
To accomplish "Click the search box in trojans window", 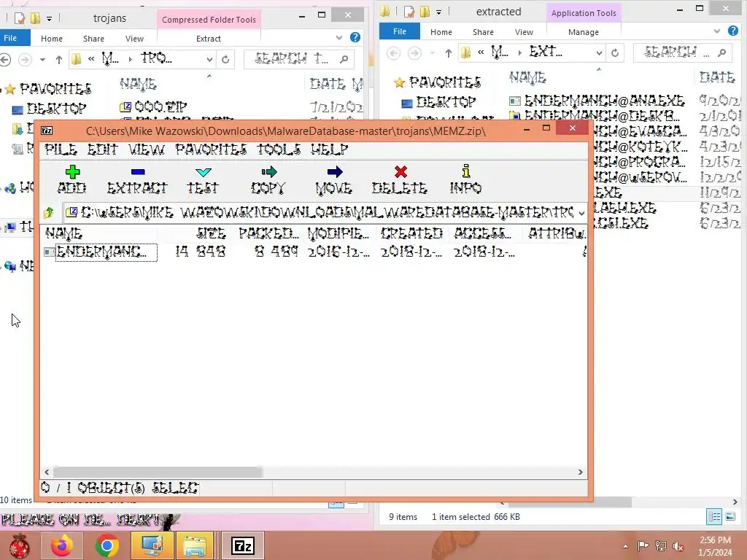I will coord(299,59).
